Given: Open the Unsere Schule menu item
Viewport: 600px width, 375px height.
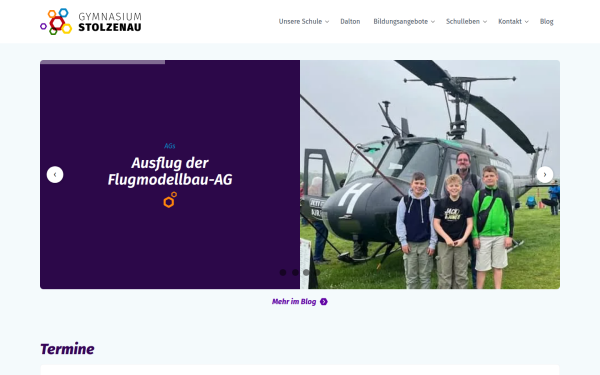Looking at the screenshot, I should (300, 21).
